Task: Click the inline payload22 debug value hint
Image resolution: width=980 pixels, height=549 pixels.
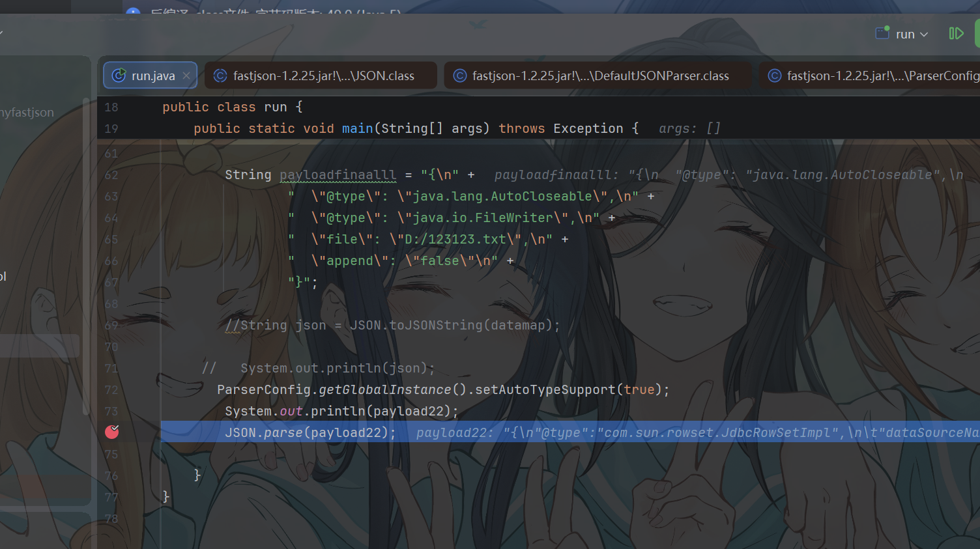Action: pyautogui.click(x=697, y=432)
